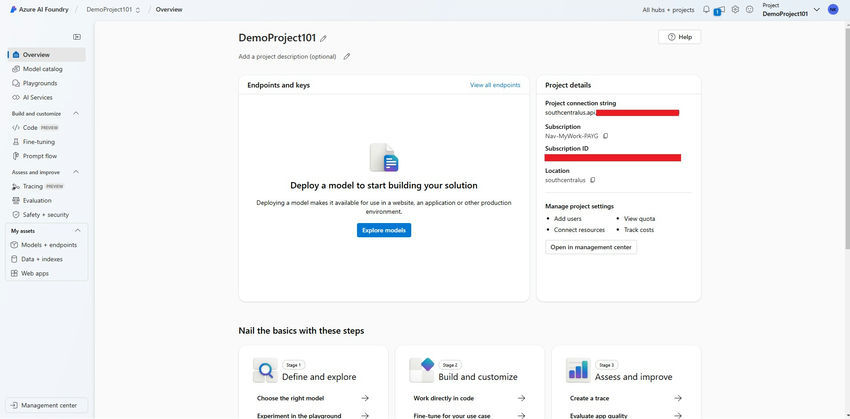Edit the project description pencil
The height and width of the screenshot is (419, 850).
pos(347,56)
